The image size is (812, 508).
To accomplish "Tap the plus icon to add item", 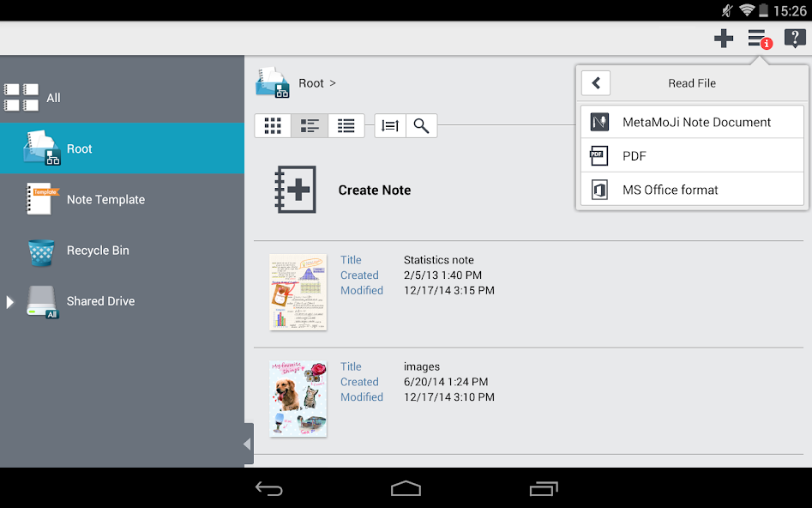I will point(724,39).
